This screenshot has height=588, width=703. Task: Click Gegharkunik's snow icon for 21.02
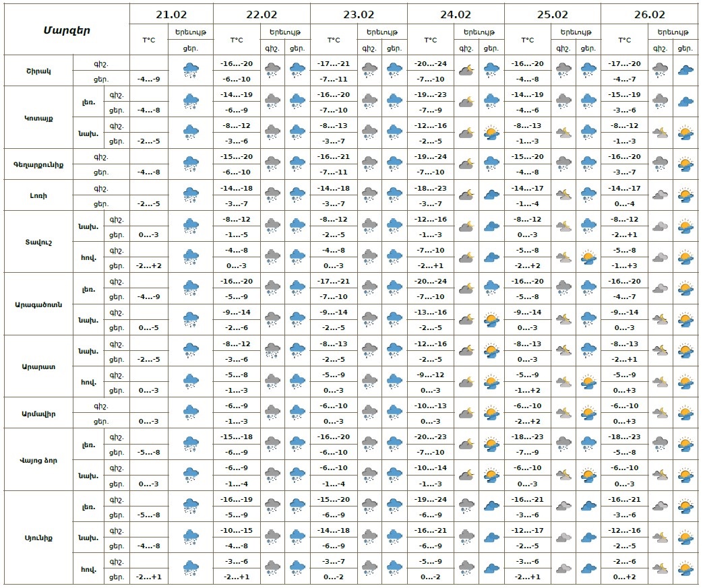click(x=191, y=164)
